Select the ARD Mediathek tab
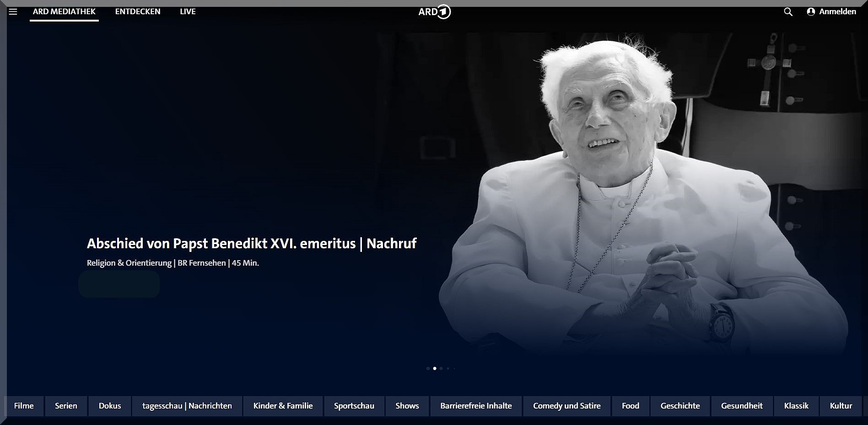The height and width of the screenshot is (425, 868). coord(64,11)
